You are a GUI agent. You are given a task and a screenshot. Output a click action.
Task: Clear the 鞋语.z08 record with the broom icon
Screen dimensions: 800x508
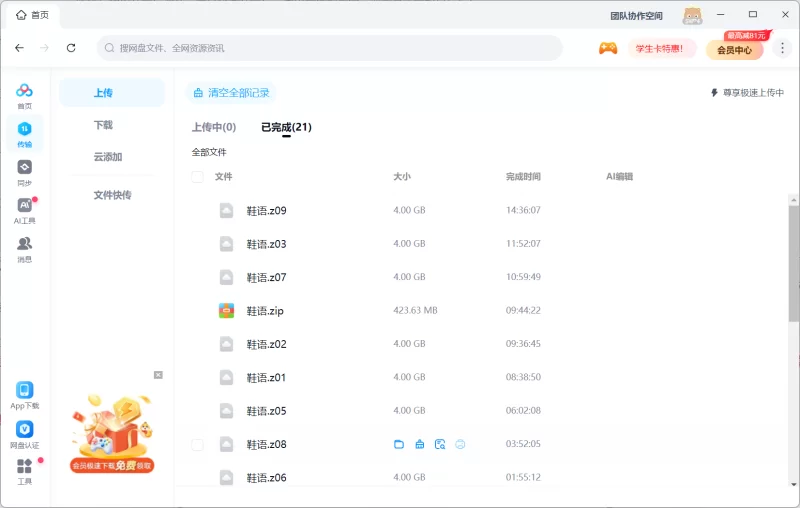click(x=419, y=444)
